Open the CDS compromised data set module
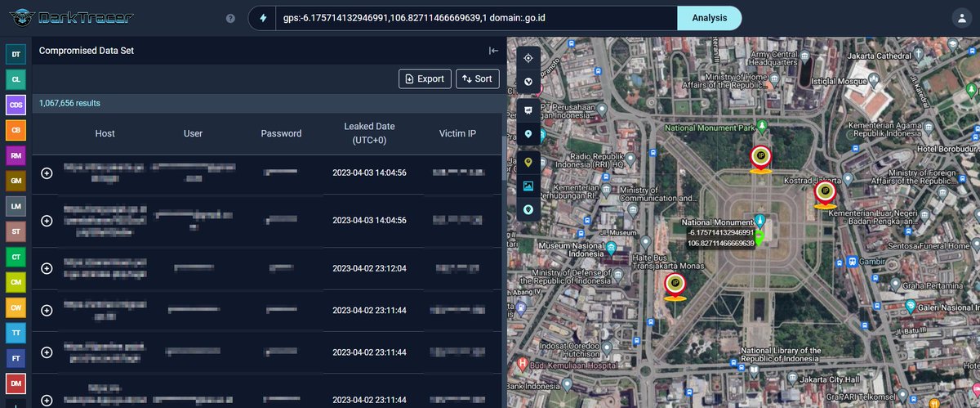The image size is (980, 408). (16, 105)
